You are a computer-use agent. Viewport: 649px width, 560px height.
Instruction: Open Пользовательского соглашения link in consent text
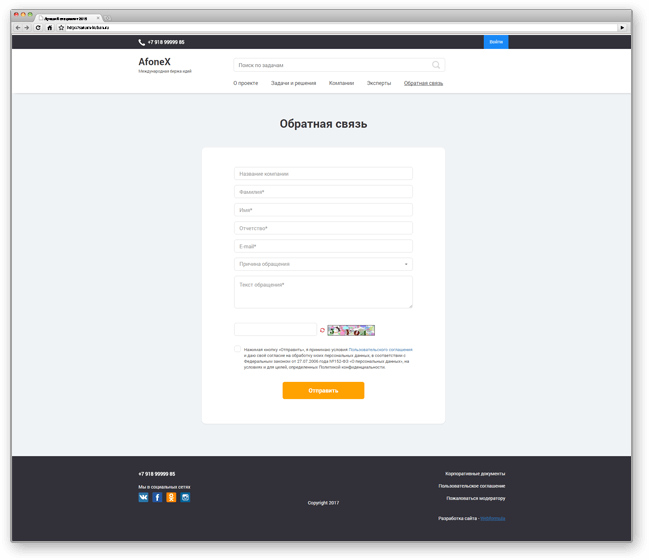pos(380,350)
